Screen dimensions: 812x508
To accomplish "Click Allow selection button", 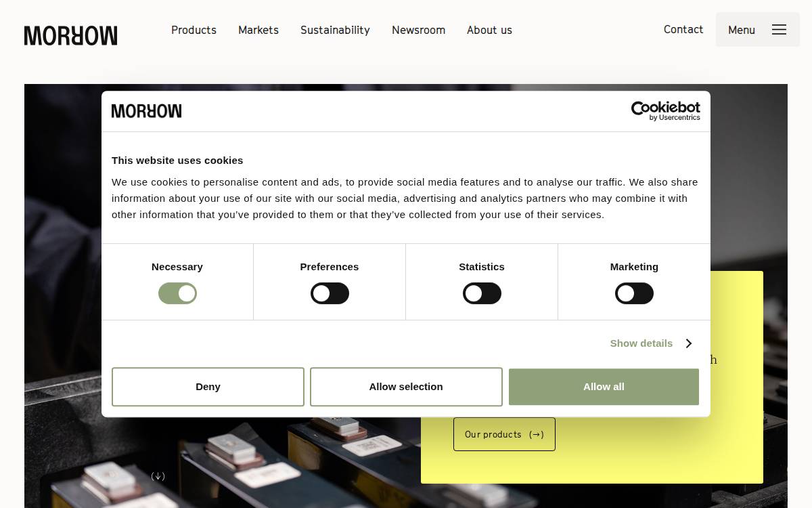I will (x=406, y=387).
